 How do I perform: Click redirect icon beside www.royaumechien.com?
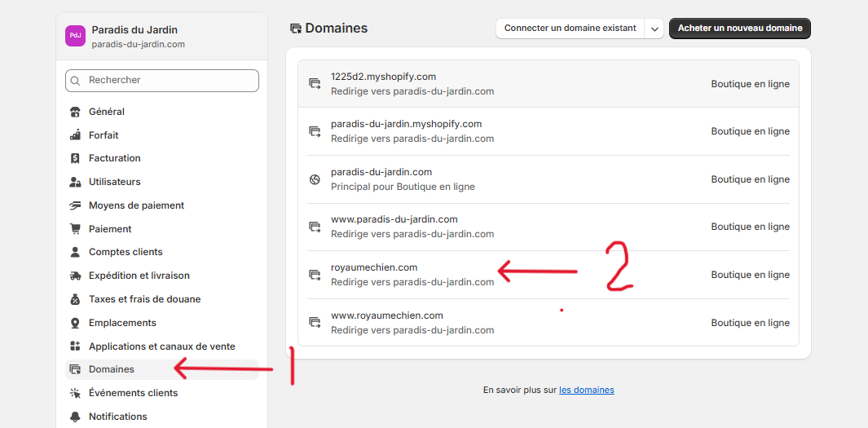point(315,322)
